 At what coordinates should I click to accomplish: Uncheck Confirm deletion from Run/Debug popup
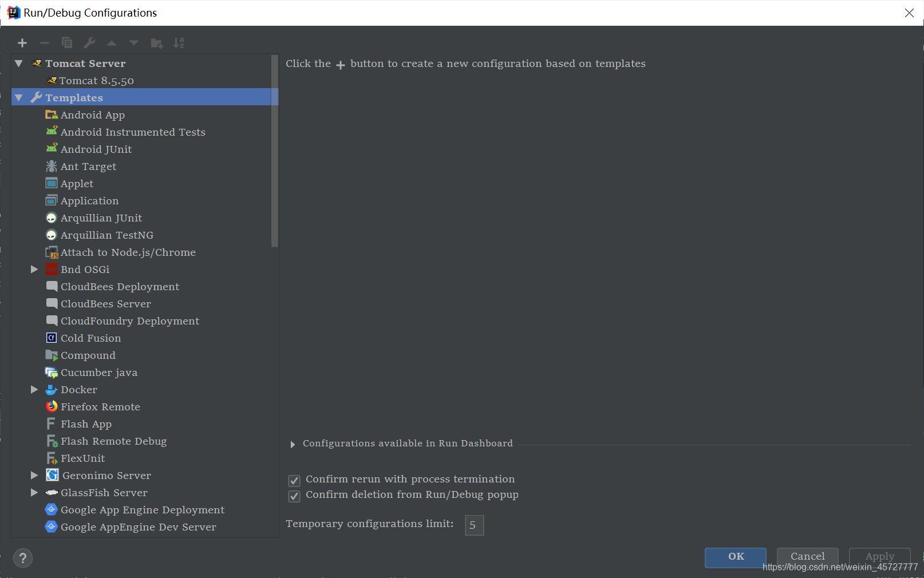[294, 497]
